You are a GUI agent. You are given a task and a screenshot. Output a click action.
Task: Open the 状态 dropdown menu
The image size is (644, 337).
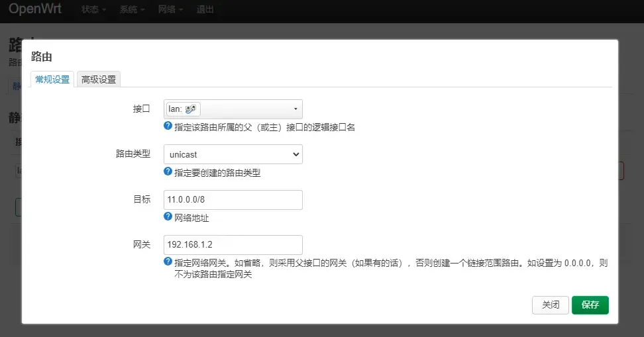tap(94, 11)
